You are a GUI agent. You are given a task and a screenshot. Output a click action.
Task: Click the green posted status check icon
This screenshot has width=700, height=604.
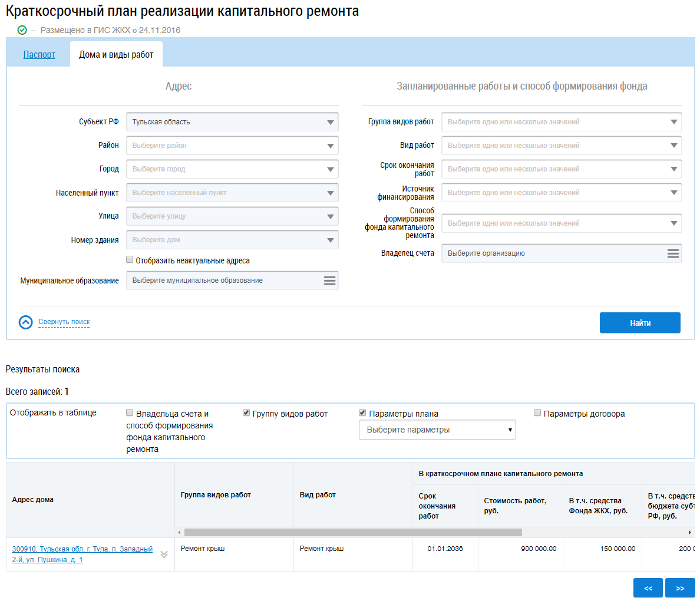click(x=22, y=30)
